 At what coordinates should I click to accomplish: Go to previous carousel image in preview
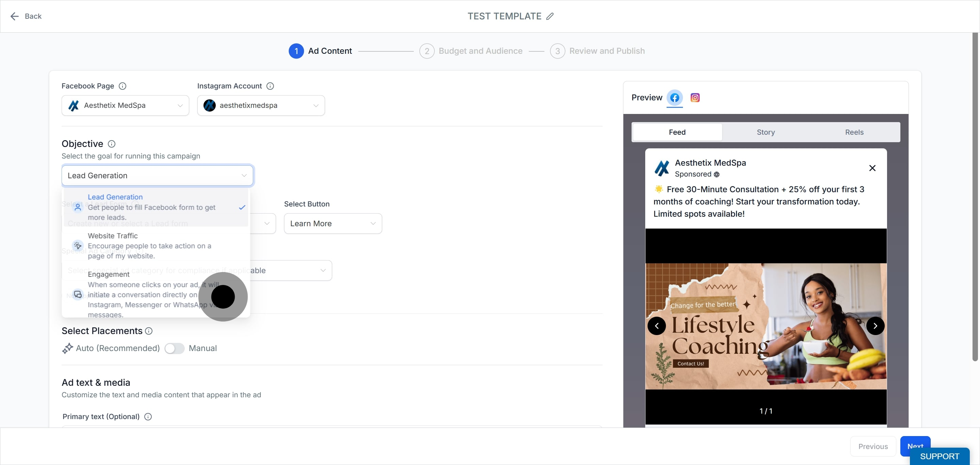[x=657, y=326]
